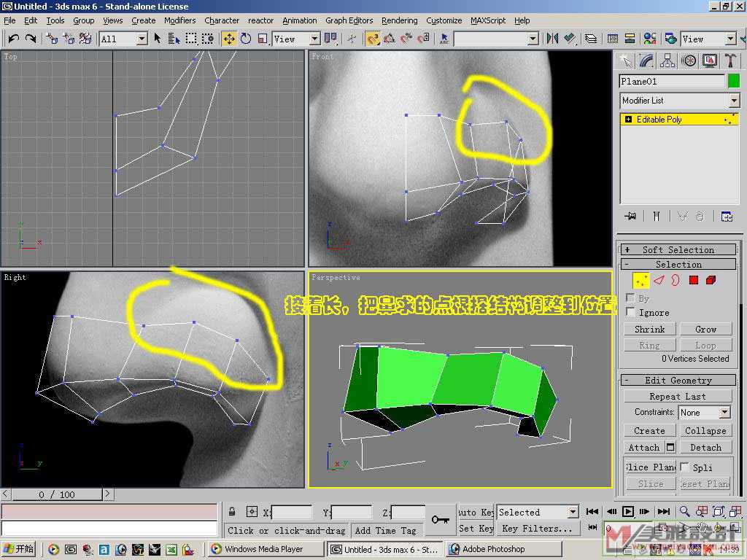Click the Undo arrow in toolbar
The width and height of the screenshot is (747, 560).
13,39
